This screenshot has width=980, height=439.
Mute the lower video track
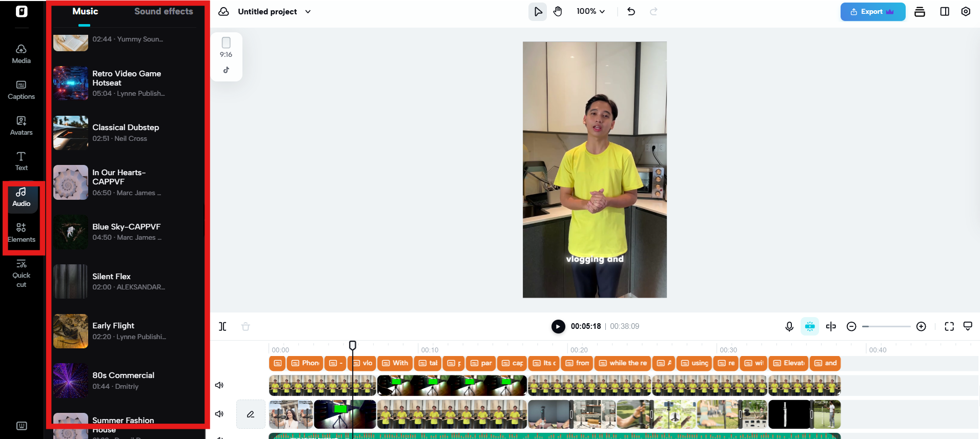pyautogui.click(x=219, y=414)
